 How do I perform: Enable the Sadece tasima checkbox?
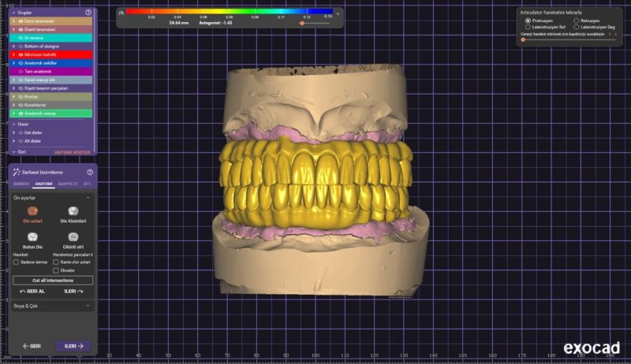[17, 262]
